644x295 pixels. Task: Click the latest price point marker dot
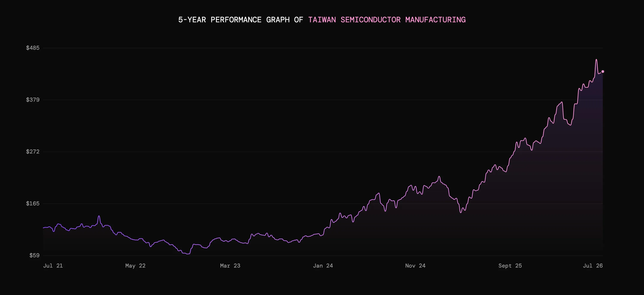(603, 72)
